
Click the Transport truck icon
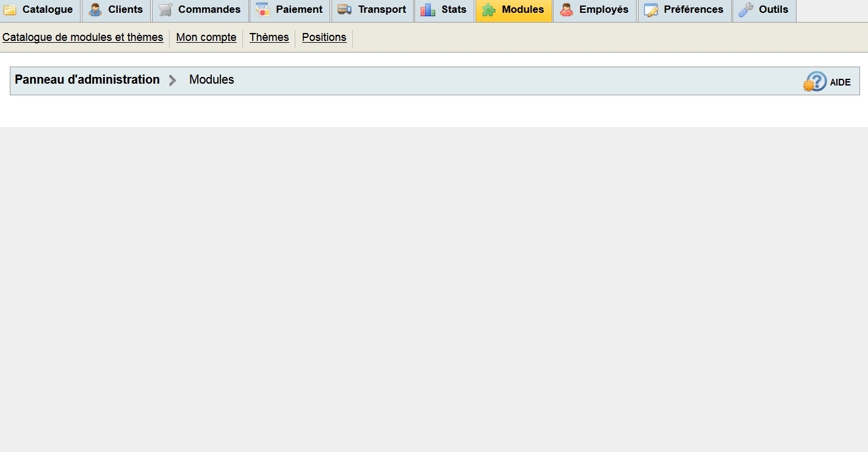(345, 10)
